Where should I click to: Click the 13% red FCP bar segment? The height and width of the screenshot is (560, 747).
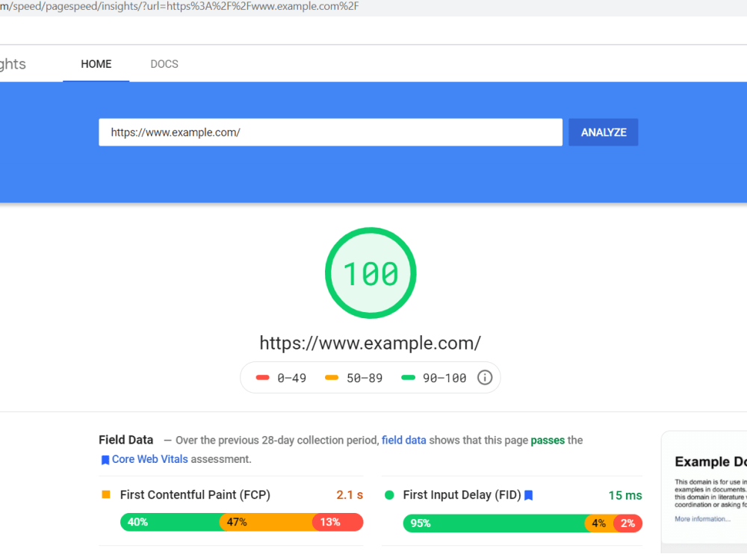pyautogui.click(x=338, y=522)
